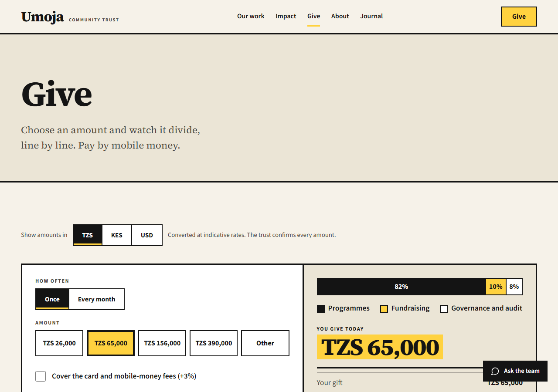Click the Give page heading
Viewport: 558px width, 392px height.
[57, 94]
